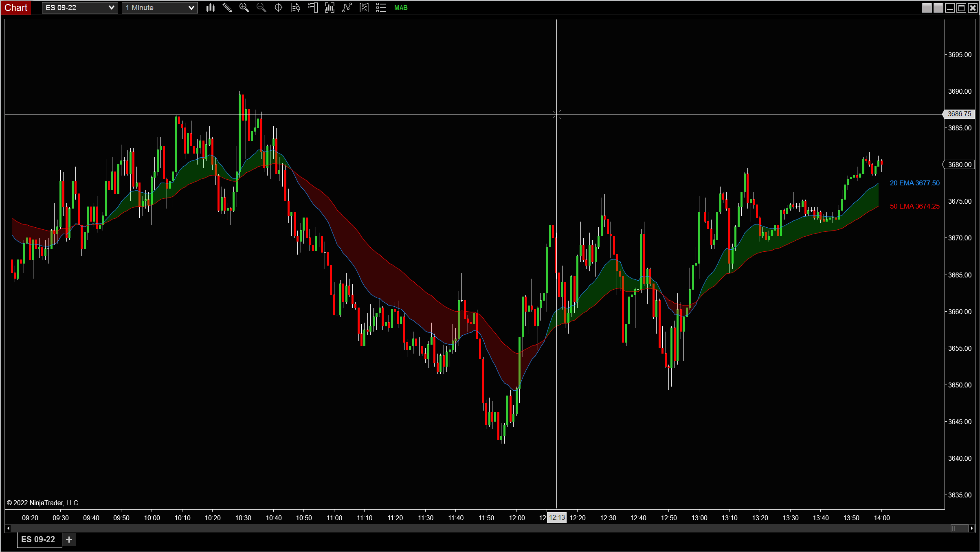Open the Indicators dialog icon

point(330,7)
